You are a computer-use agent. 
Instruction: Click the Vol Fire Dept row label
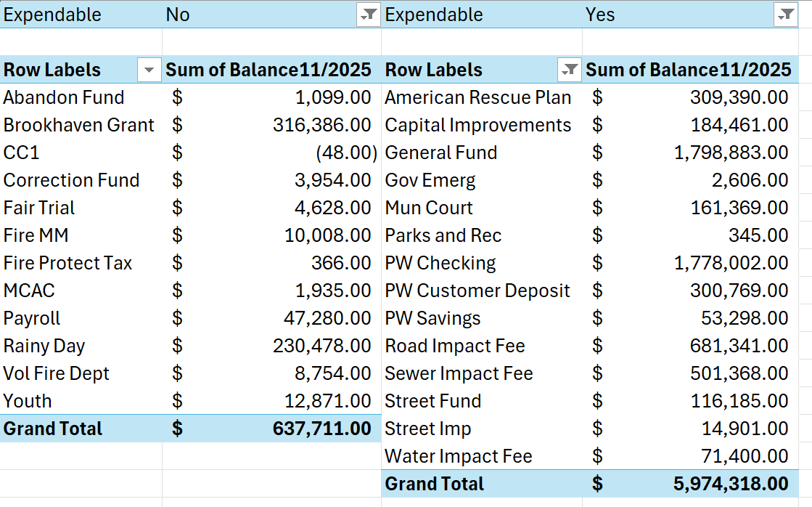coord(57,373)
